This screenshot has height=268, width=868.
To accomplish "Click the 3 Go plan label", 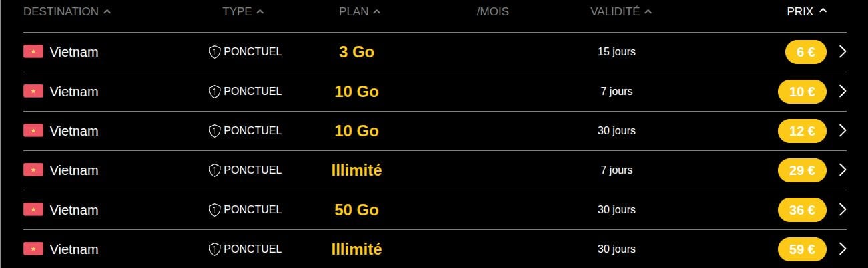I will click(x=356, y=52).
